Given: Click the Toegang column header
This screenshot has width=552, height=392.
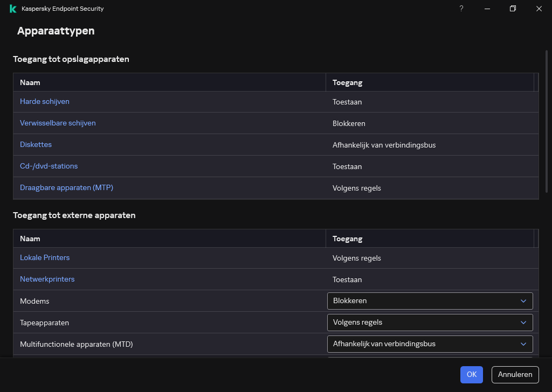Looking at the screenshot, I should tap(347, 82).
